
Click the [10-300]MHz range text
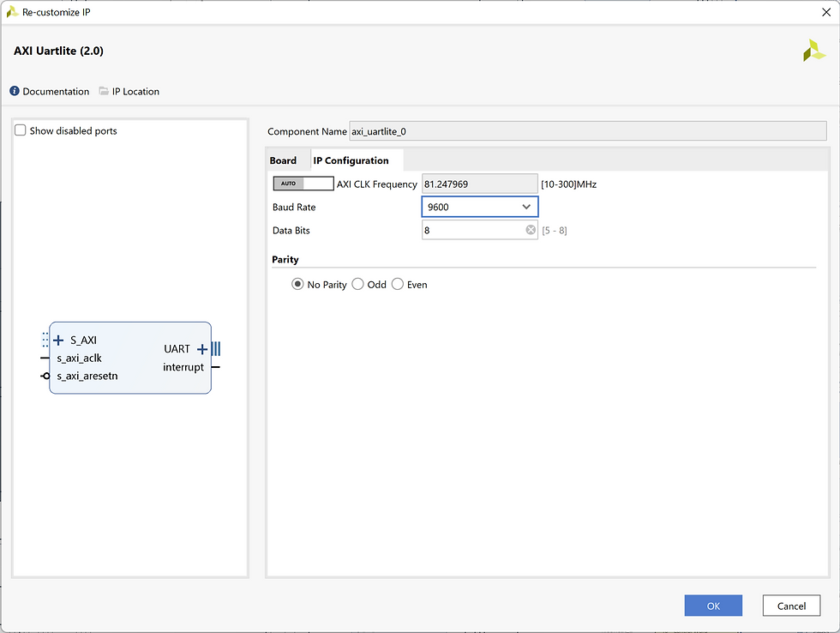568,184
